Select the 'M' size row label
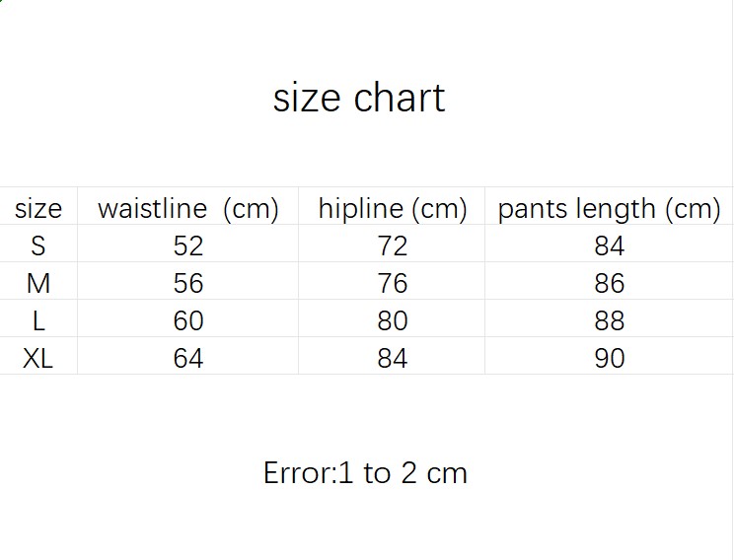Viewport: 734px width, 560px height. tap(38, 283)
